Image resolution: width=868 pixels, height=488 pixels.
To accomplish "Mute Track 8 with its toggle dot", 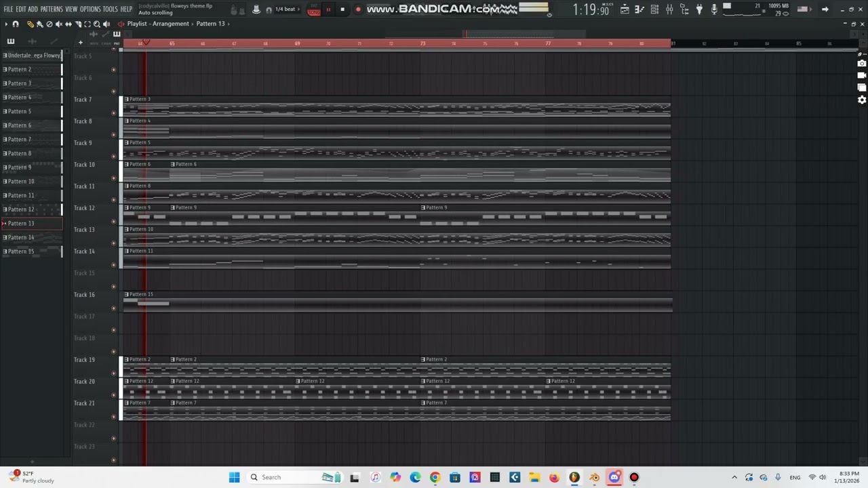I will pos(113,135).
